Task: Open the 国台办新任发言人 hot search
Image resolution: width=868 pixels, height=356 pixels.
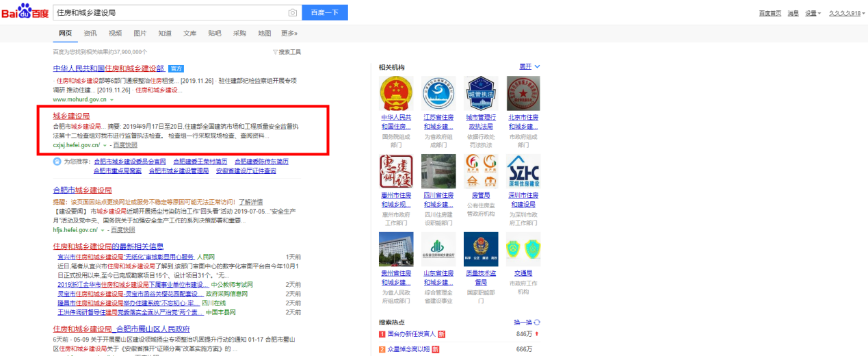Action: [x=411, y=334]
